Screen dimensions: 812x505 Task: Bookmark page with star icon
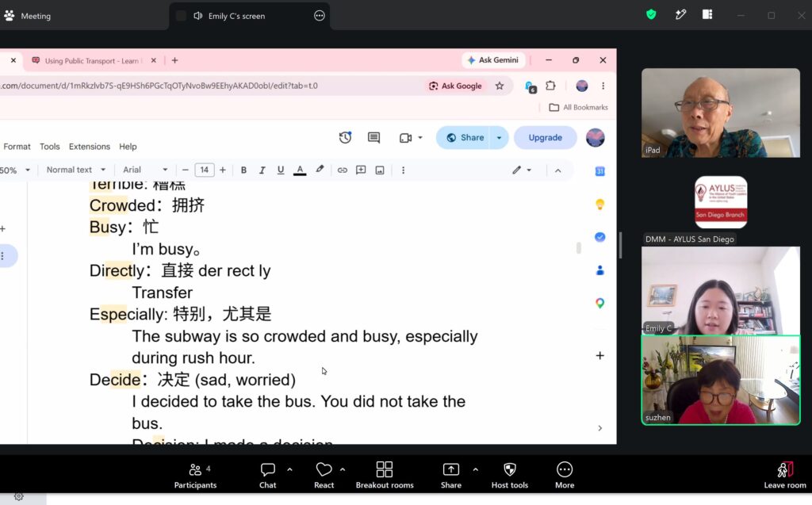(500, 86)
